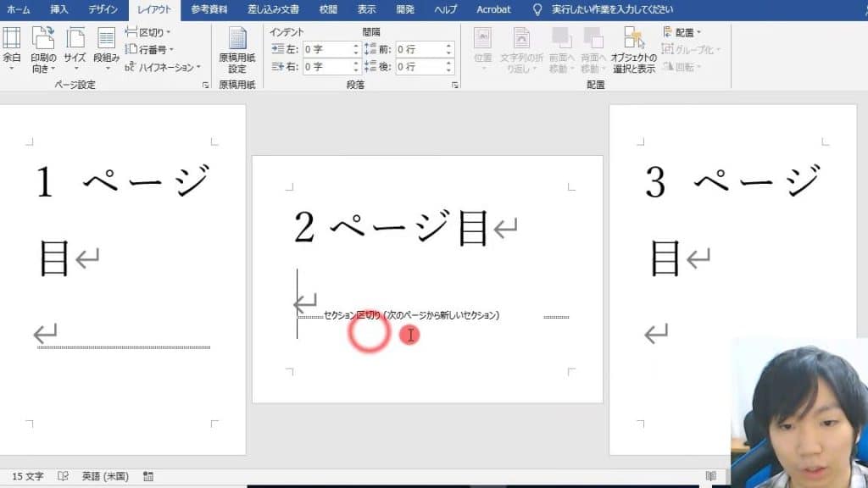
Task: Switch to read mode view icon
Action: click(x=710, y=477)
